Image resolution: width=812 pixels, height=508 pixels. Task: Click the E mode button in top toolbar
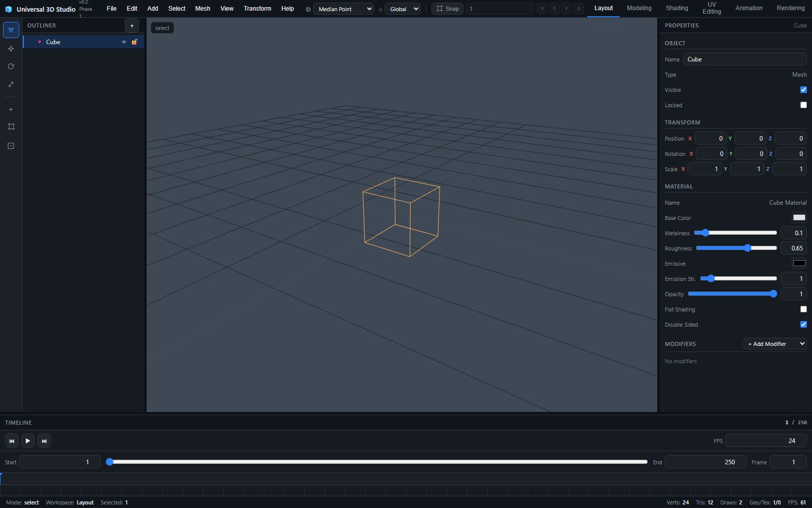tap(554, 9)
